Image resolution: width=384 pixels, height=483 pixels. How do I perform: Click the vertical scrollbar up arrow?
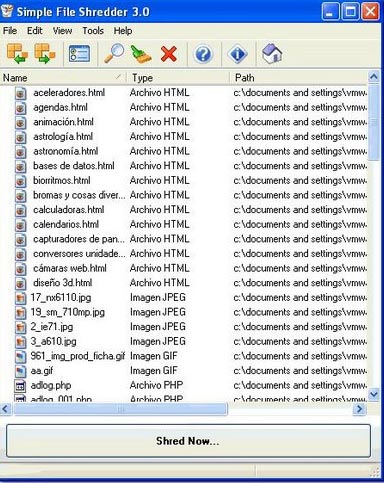[x=374, y=77]
